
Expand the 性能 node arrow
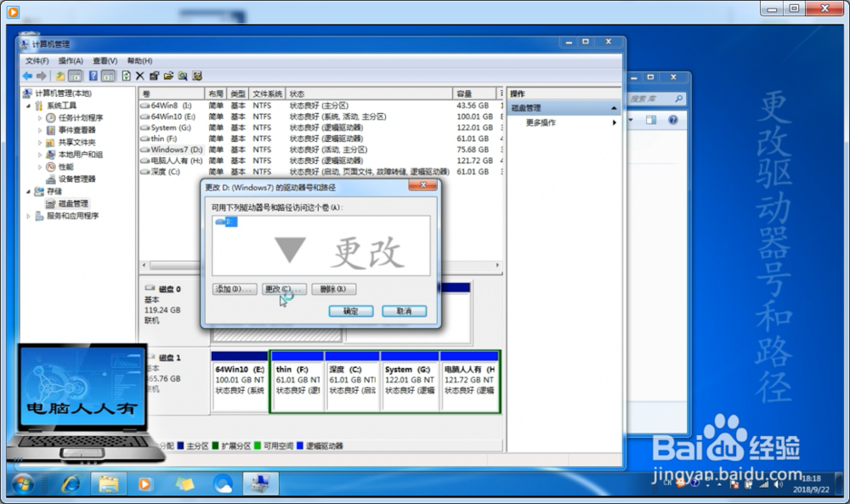pos(40,167)
